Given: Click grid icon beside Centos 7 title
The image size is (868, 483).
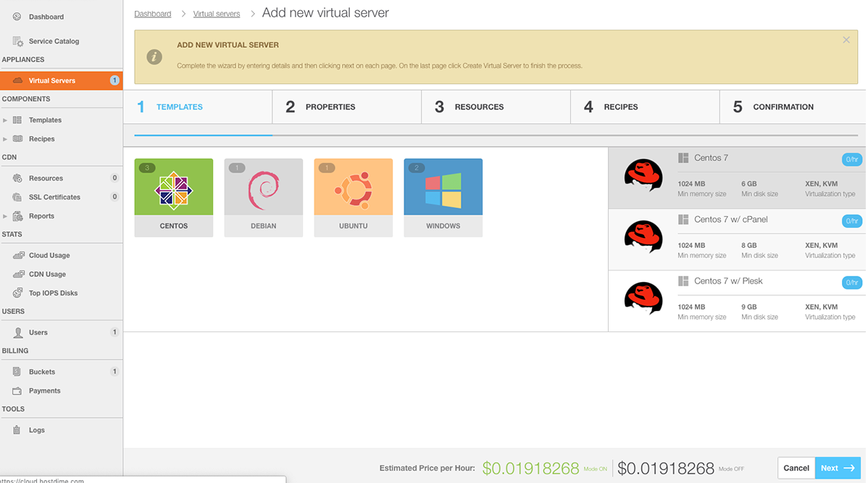Looking at the screenshot, I should [x=683, y=158].
